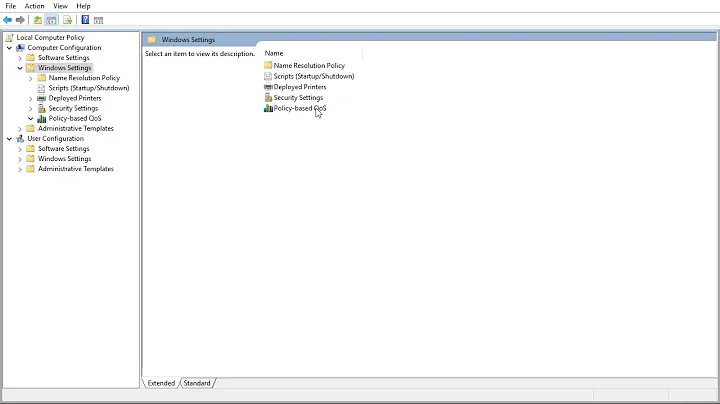Expand the Deployed Printers tree node
The width and height of the screenshot is (720, 404).
(x=30, y=99)
